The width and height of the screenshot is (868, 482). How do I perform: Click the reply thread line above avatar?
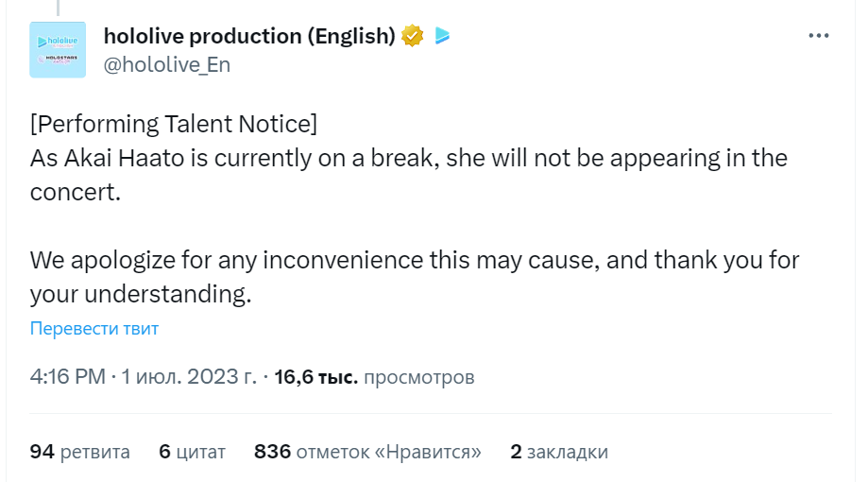(x=58, y=8)
